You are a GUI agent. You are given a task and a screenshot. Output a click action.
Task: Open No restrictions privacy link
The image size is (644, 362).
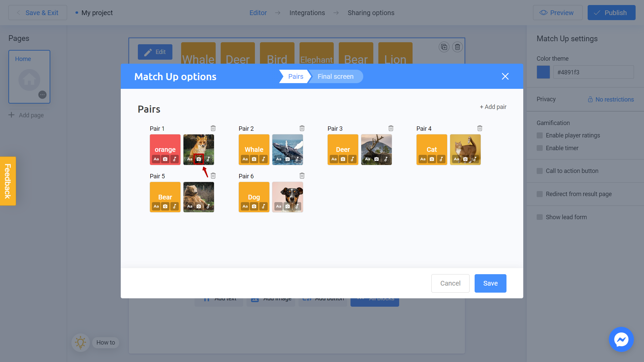611,100
